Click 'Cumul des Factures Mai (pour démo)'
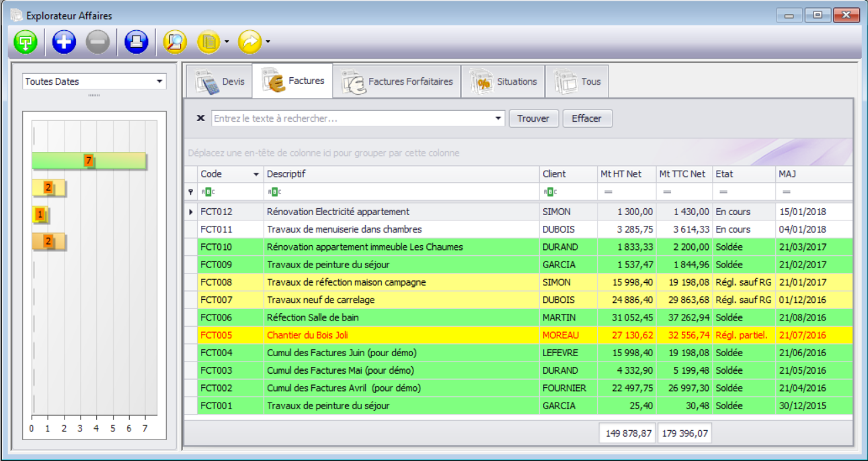The width and height of the screenshot is (868, 461). [x=340, y=370]
